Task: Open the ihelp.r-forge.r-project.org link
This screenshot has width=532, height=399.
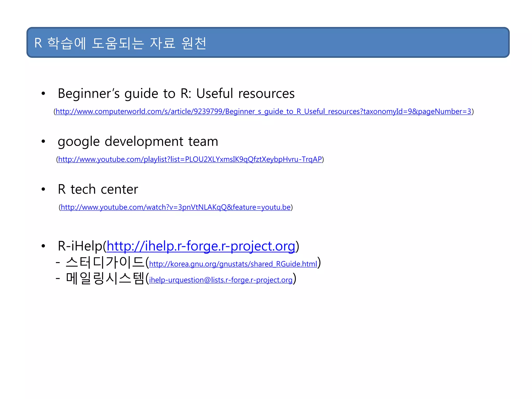Action: click(x=201, y=246)
